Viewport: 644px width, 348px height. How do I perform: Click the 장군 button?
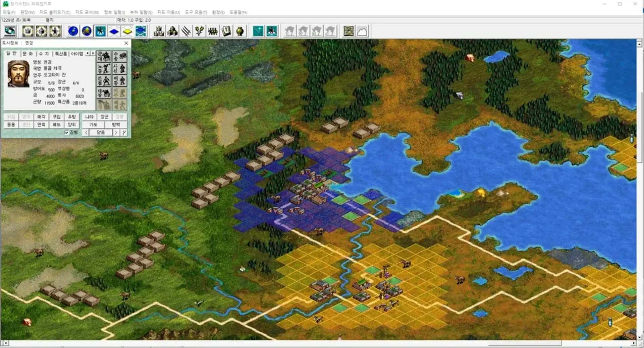[x=104, y=117]
